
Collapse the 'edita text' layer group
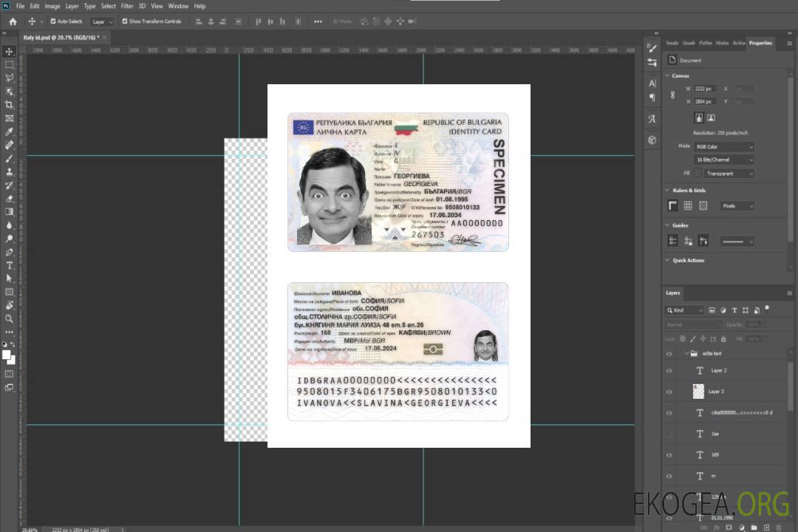pos(686,353)
